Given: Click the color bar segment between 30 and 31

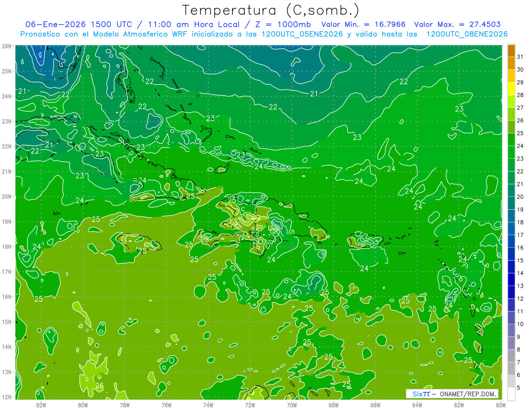Looking at the screenshot, I should [x=511, y=63].
